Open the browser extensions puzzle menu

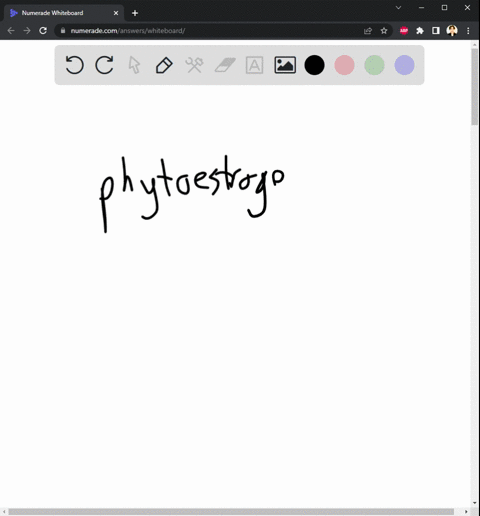click(420, 31)
